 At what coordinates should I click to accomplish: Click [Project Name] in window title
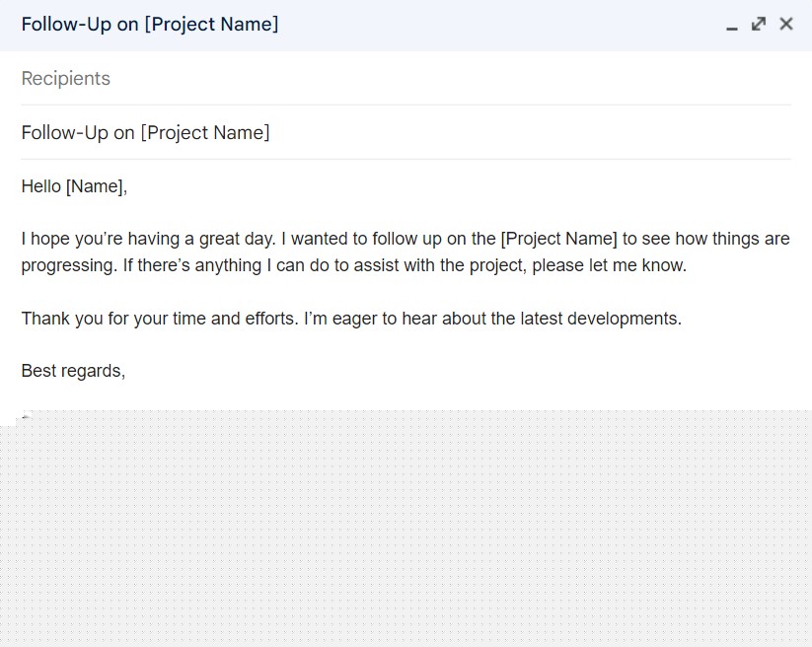point(211,25)
